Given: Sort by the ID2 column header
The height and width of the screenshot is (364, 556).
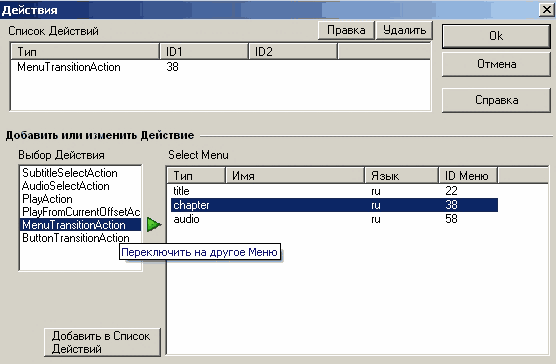Looking at the screenshot, I should coord(293,52).
